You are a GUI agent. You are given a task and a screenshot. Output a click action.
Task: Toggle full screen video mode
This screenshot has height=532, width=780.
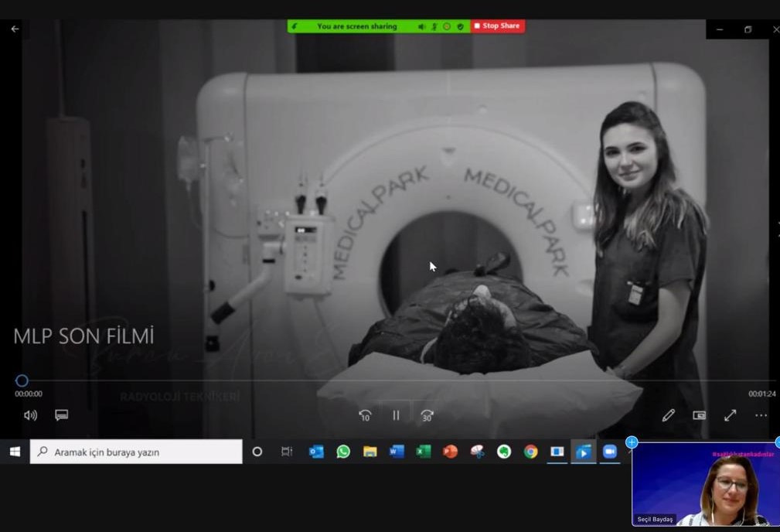tap(730, 415)
